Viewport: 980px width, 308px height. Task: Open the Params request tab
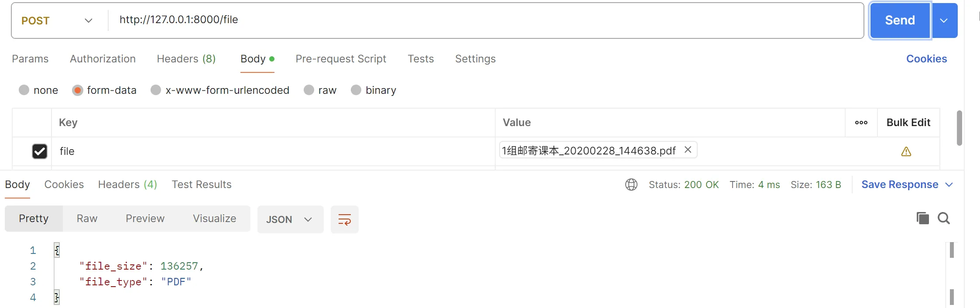click(30, 59)
